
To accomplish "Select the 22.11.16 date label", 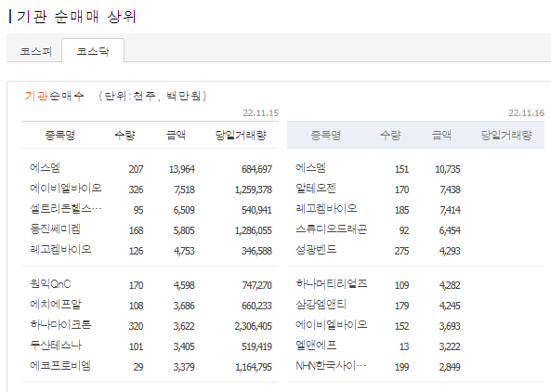I will click(x=527, y=113).
